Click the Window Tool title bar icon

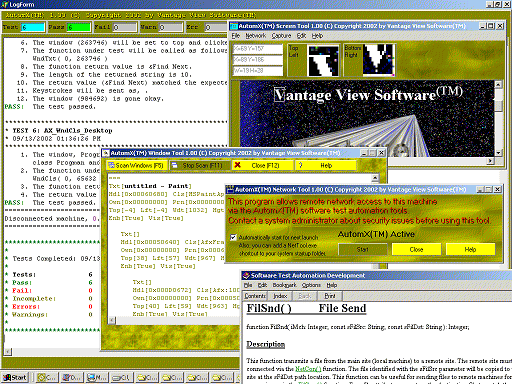click(x=106, y=153)
